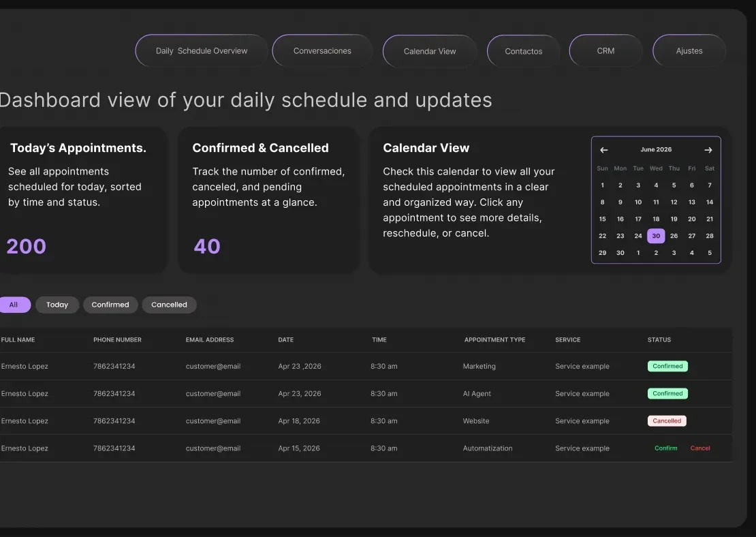Image resolution: width=756 pixels, height=537 pixels.
Task: Filter appointments by Confirmed
Action: 110,305
